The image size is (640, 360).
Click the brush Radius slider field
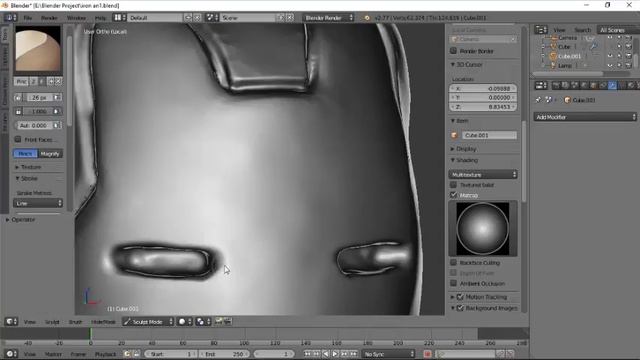[38, 98]
